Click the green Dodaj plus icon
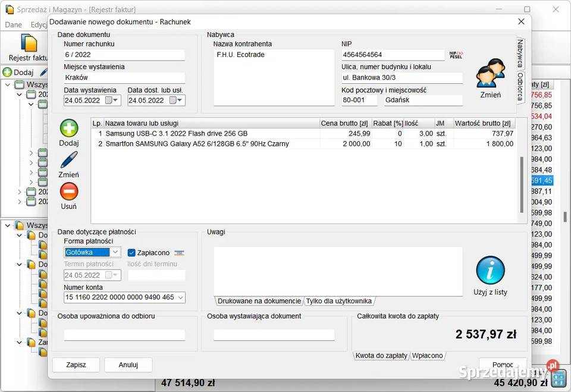Viewport: 571px width, 392px height. click(x=69, y=128)
